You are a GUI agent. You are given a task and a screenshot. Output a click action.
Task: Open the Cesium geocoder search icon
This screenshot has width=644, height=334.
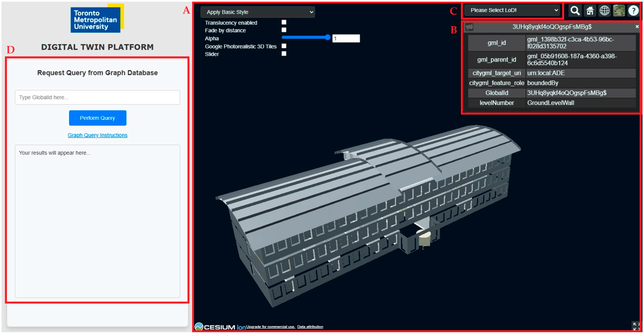click(x=575, y=11)
